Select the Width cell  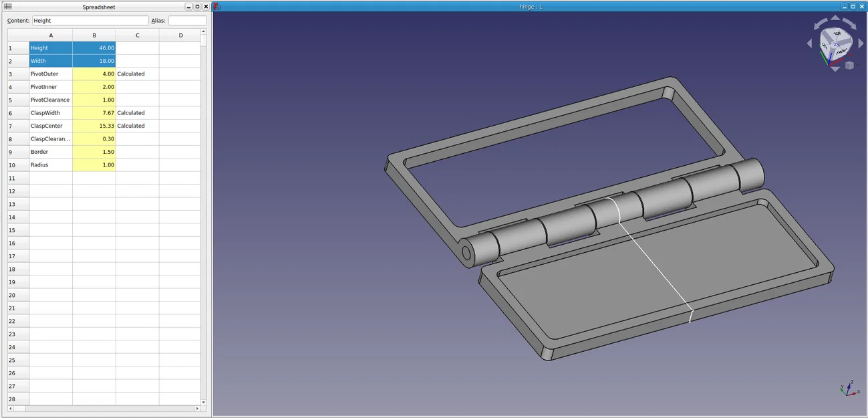pyautogui.click(x=51, y=61)
